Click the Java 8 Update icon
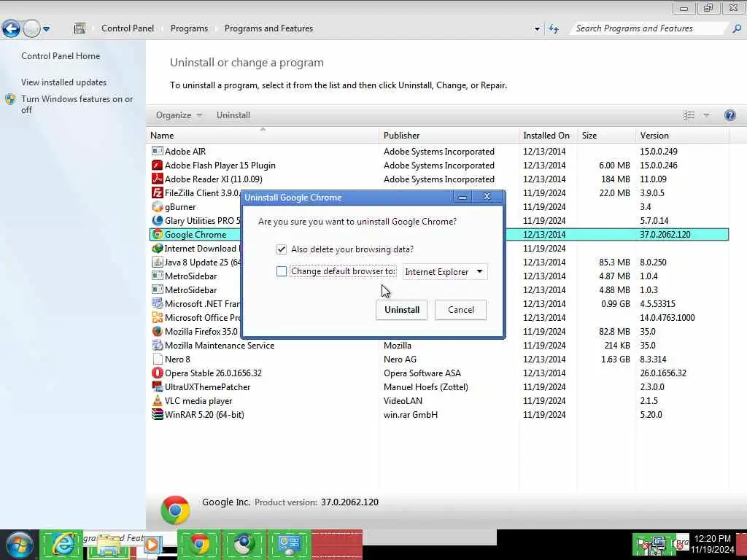This screenshot has height=560, width=747. (x=158, y=262)
